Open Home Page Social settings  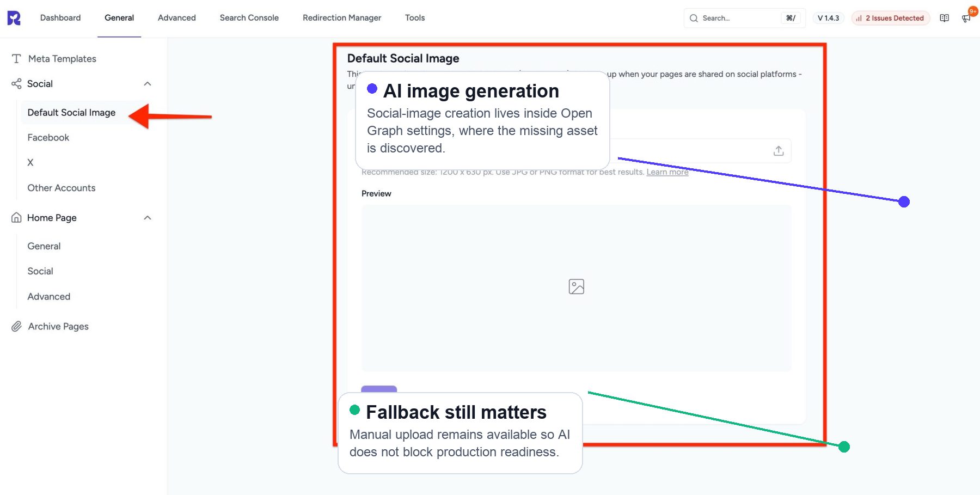pyautogui.click(x=40, y=271)
